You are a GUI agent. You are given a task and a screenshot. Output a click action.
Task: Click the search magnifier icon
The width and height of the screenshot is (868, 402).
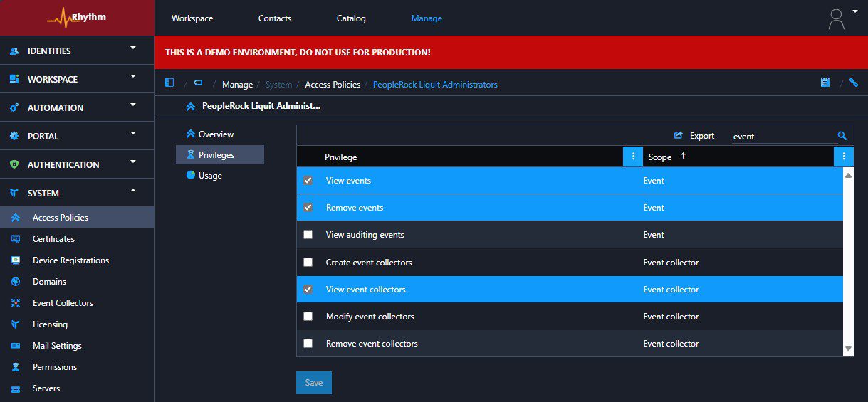pyautogui.click(x=842, y=136)
